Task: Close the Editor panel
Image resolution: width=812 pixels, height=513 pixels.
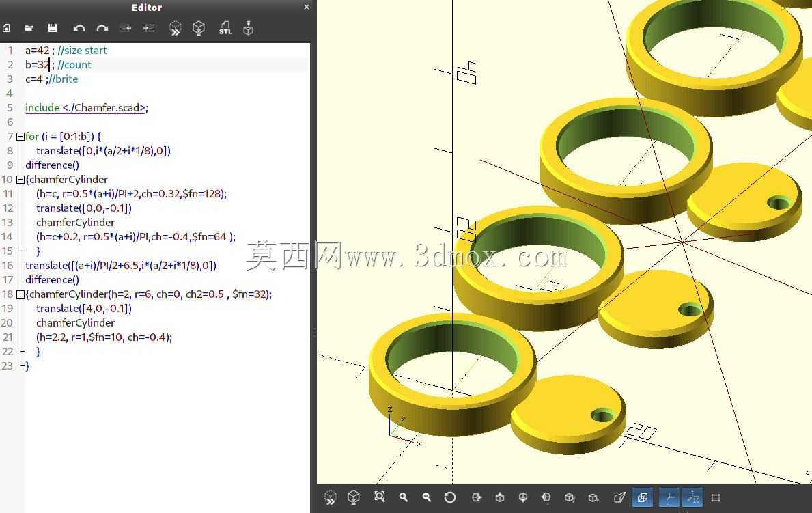Action: click(306, 7)
